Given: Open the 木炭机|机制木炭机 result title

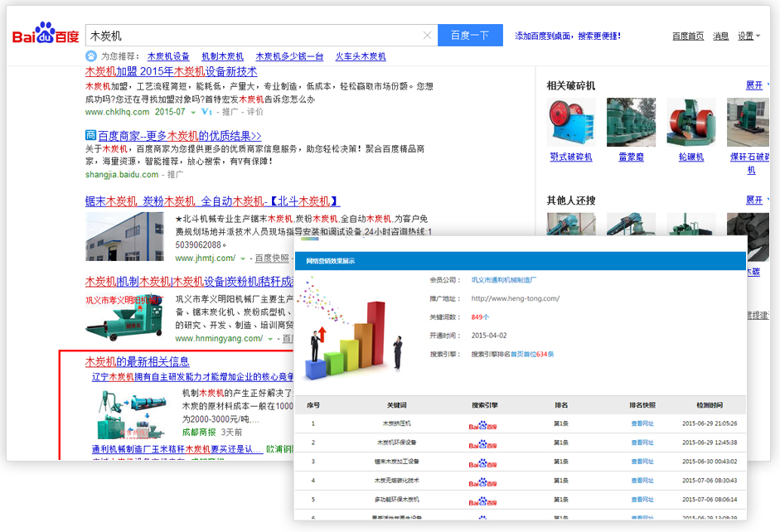Looking at the screenshot, I should point(190,282).
